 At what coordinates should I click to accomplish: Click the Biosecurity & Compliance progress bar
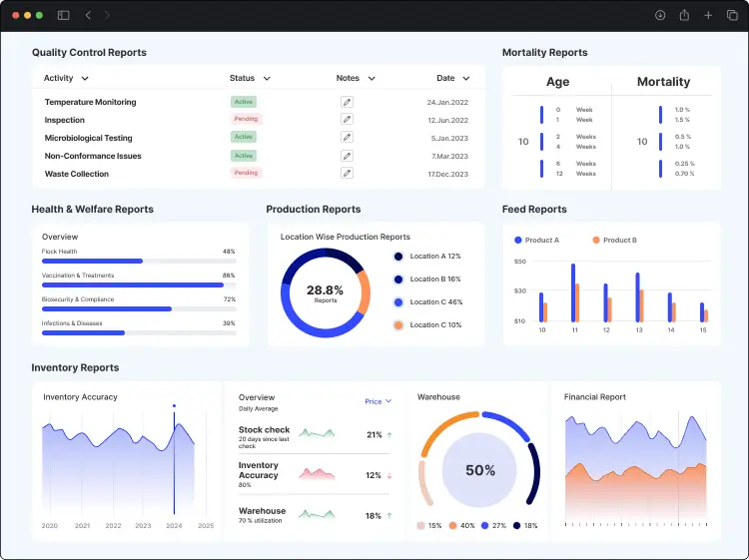(139, 308)
